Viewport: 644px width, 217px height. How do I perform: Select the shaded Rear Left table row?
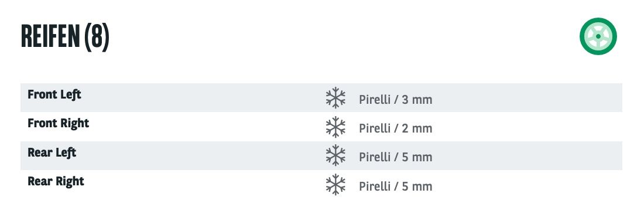coord(321,155)
